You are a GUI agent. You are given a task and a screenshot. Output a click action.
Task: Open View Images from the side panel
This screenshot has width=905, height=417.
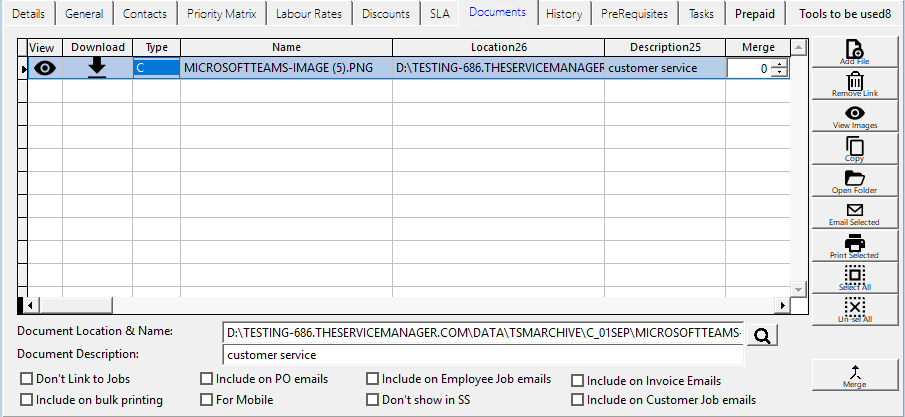click(x=854, y=114)
